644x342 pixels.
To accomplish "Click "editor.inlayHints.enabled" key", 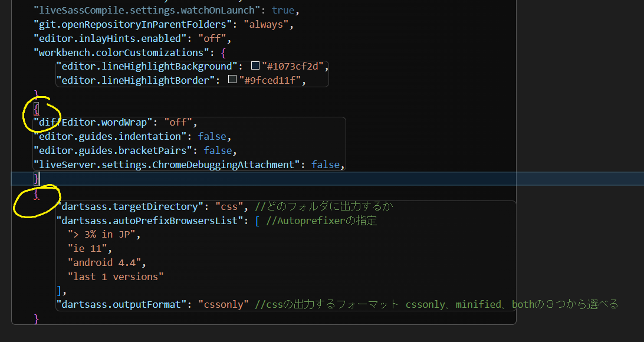I will point(110,38).
